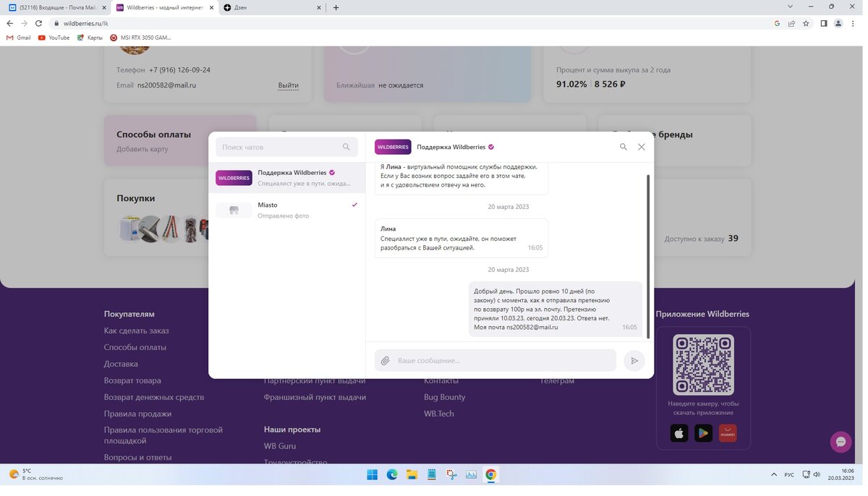Open the App Store download icon
This screenshot has height=496, width=868.
pyautogui.click(x=679, y=433)
